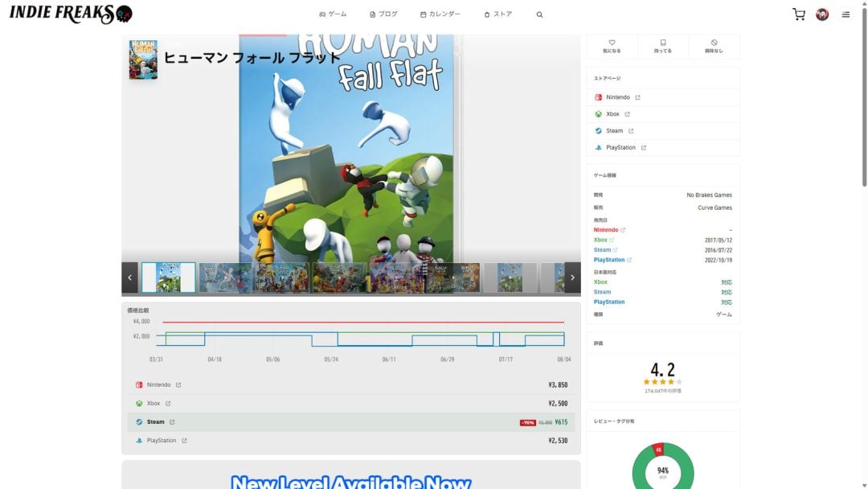The height and width of the screenshot is (489, 868).
Task: Open the ストア menu item
Action: [x=498, y=14]
